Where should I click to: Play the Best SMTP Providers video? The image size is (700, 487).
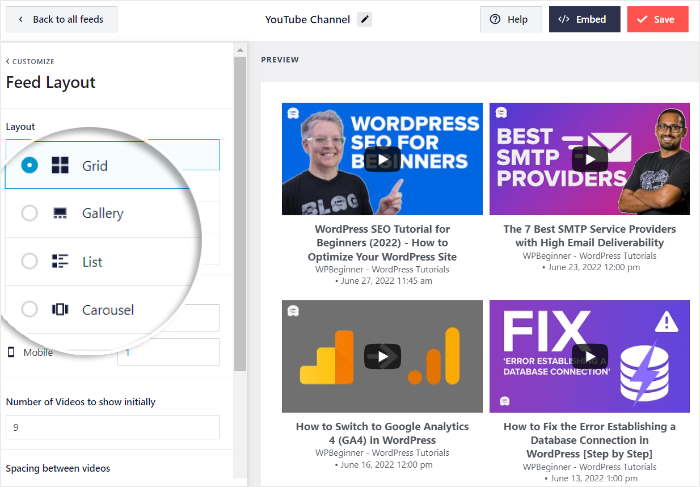click(x=590, y=159)
